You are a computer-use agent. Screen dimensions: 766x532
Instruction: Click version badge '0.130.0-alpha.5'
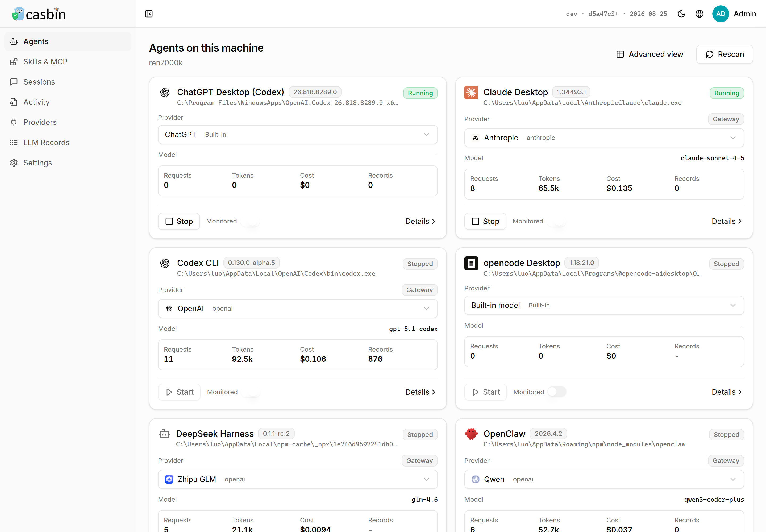tap(251, 263)
